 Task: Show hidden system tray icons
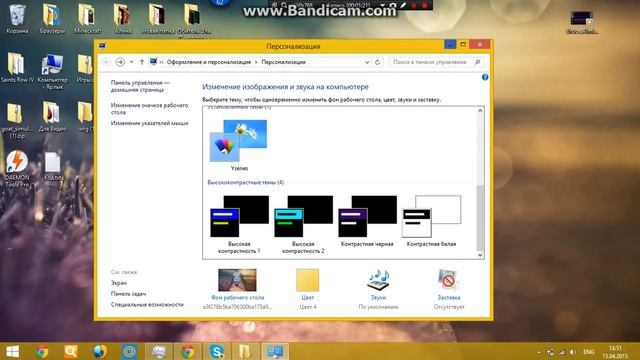click(539, 352)
